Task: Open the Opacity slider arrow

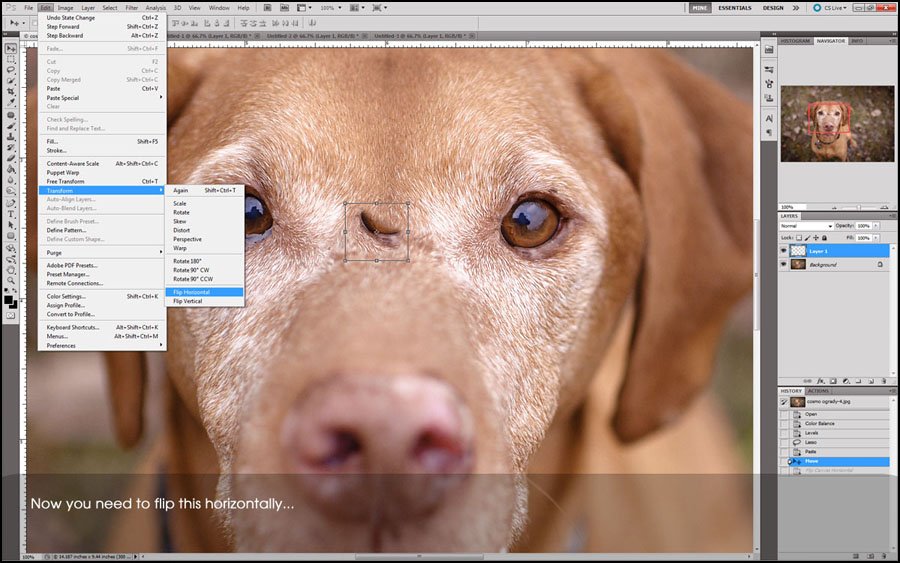Action: point(876,226)
